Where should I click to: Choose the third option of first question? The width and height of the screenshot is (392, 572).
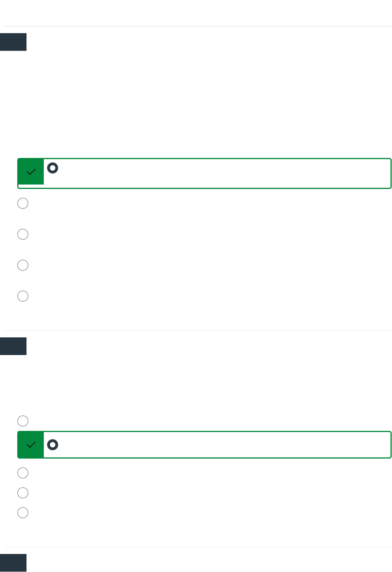click(23, 234)
